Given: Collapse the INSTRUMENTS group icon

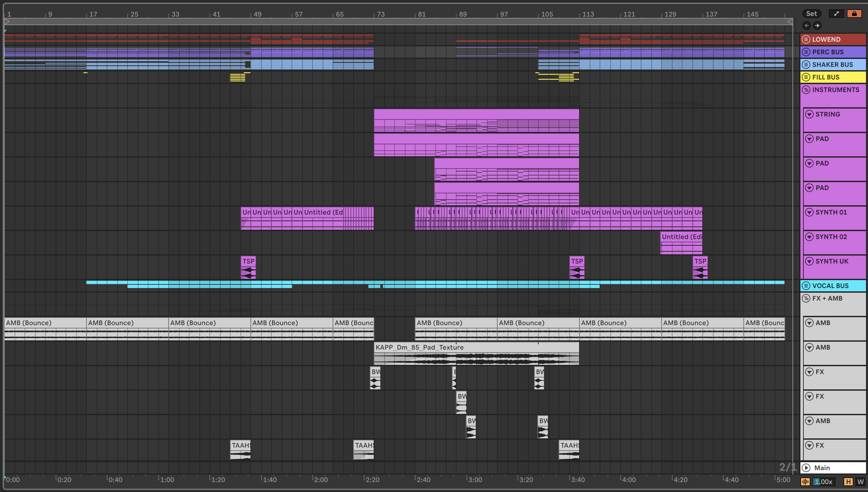Looking at the screenshot, I should tap(806, 89).
